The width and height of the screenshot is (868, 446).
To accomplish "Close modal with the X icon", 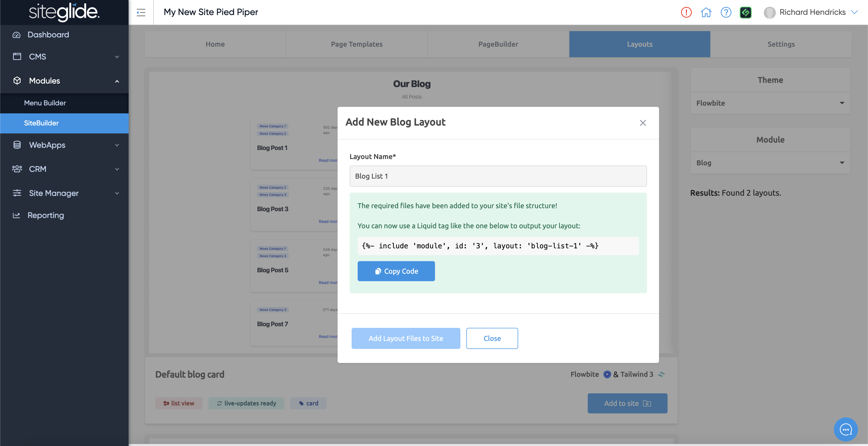I will [x=642, y=123].
